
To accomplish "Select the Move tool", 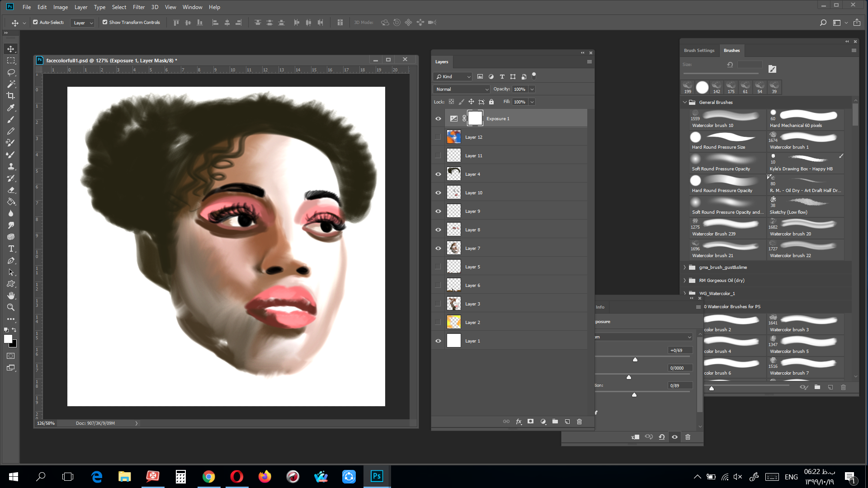I will 11,49.
